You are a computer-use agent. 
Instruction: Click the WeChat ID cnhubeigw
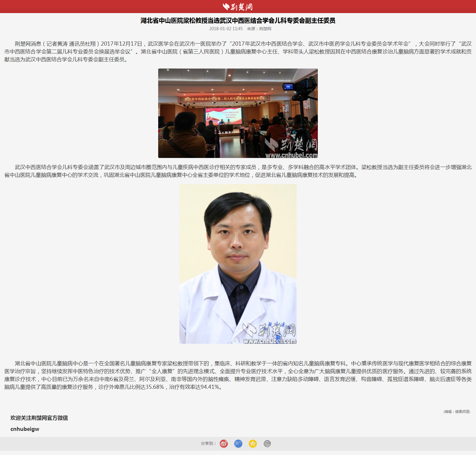(25, 429)
